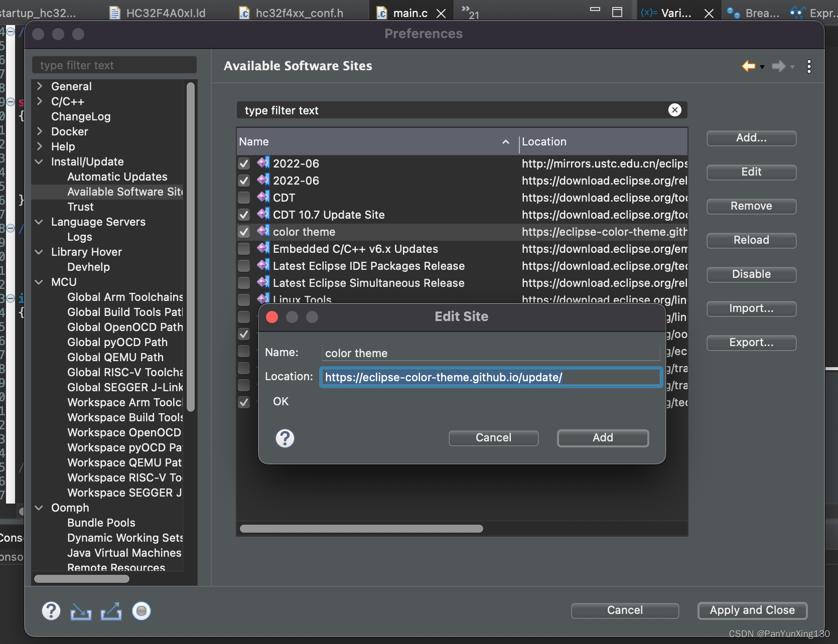Click the Oomph preference recorder icon

(141, 611)
